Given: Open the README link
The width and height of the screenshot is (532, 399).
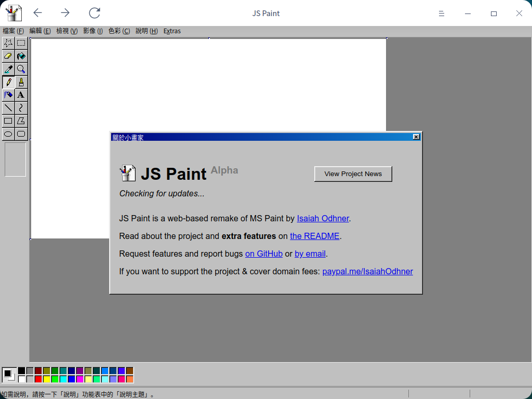Looking at the screenshot, I should point(314,236).
